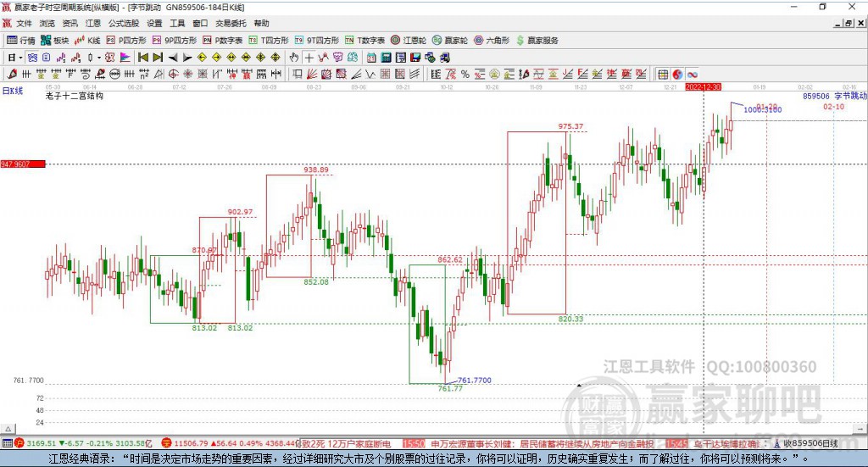Select the red pencil drawing tool
The image size is (868, 467).
pyautogui.click(x=12, y=74)
